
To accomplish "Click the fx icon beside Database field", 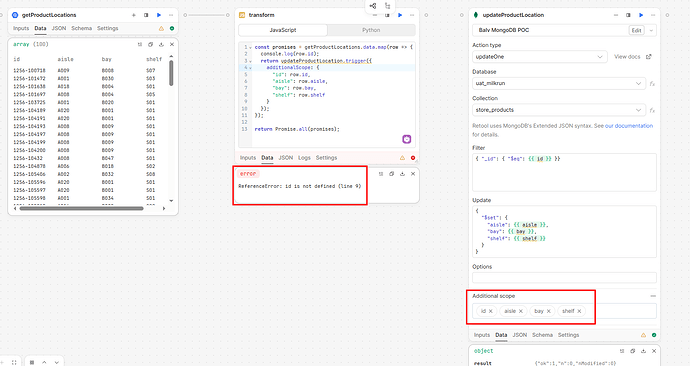I will [652, 84].
